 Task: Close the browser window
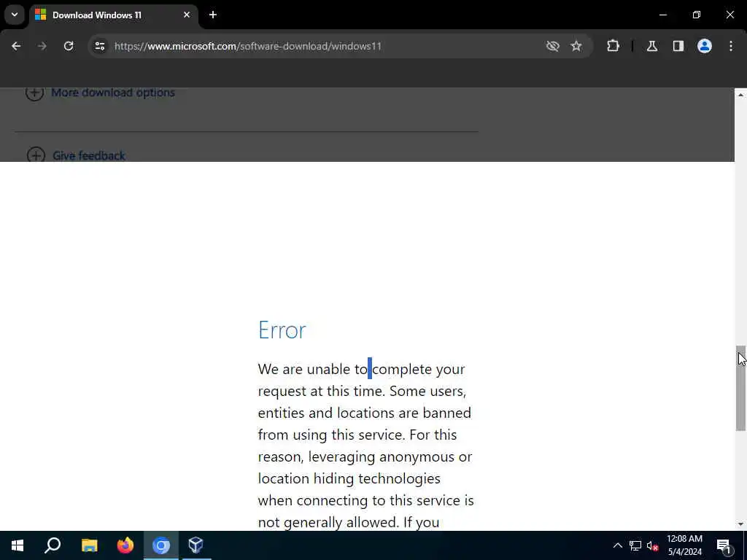click(x=729, y=15)
